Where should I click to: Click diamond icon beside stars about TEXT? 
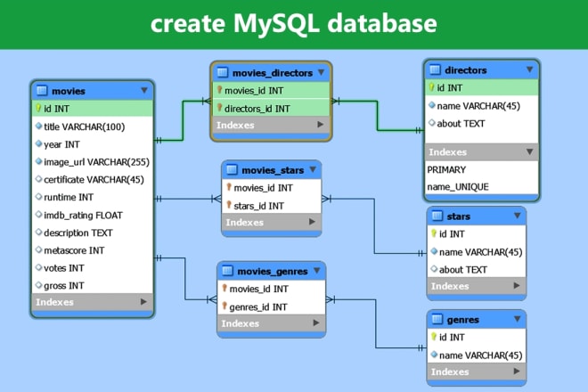click(x=434, y=269)
